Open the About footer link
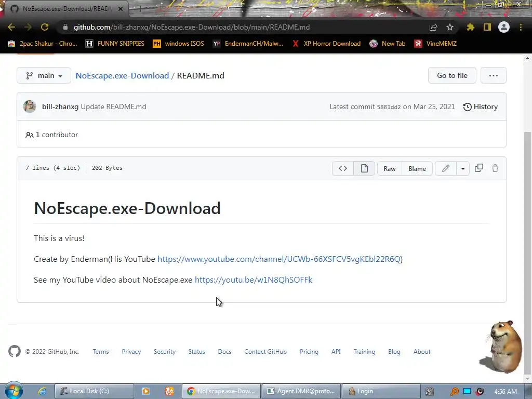The image size is (532, 399). click(x=422, y=352)
